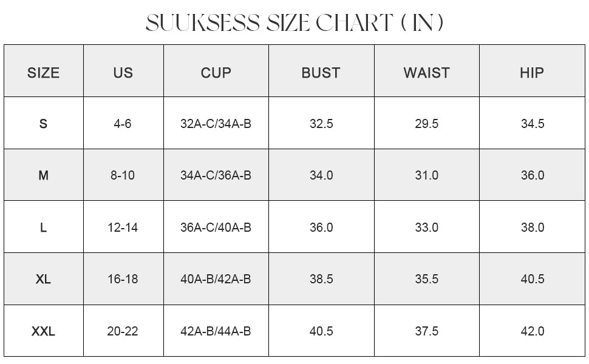Select the size L row label
The width and height of the screenshot is (589, 364).
(43, 227)
